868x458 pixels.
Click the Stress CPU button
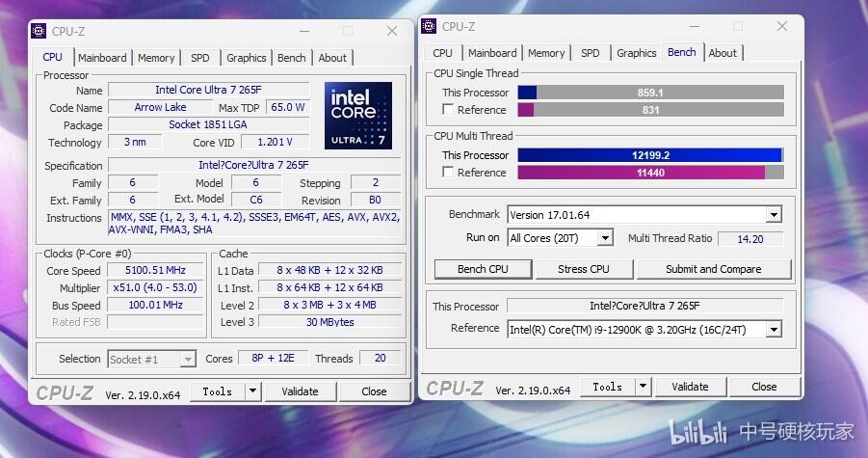pyautogui.click(x=584, y=269)
